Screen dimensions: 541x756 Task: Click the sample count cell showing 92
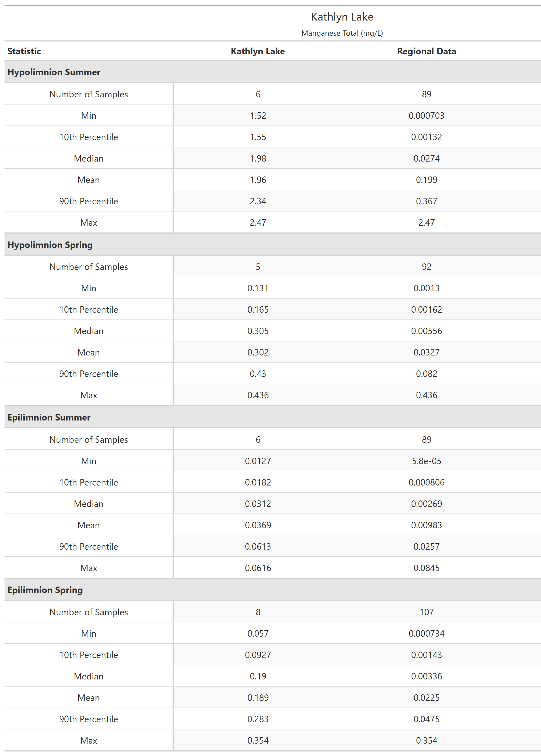426,267
